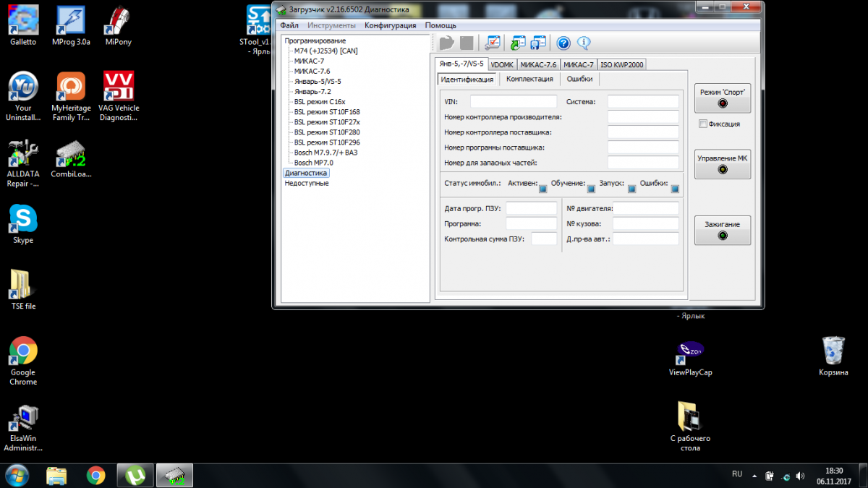The width and height of the screenshot is (868, 488).
Task: Select Bosch MP7.0 tree item
Action: [313, 163]
